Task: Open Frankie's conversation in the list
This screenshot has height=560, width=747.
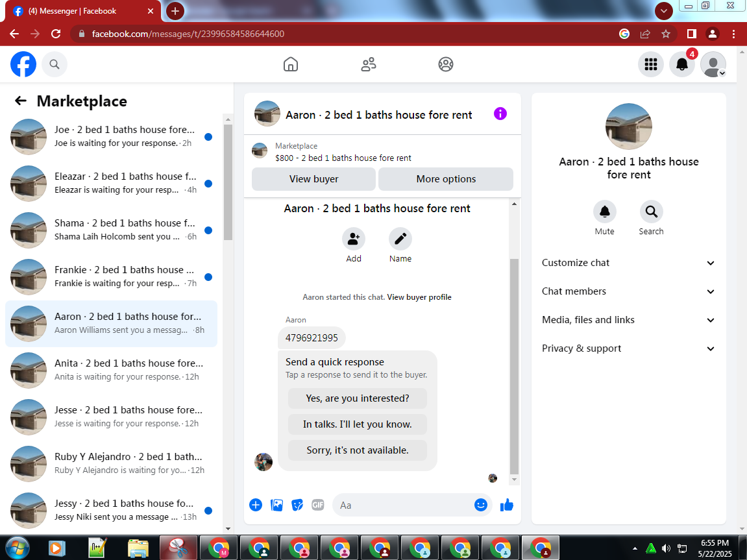Action: 111,276
